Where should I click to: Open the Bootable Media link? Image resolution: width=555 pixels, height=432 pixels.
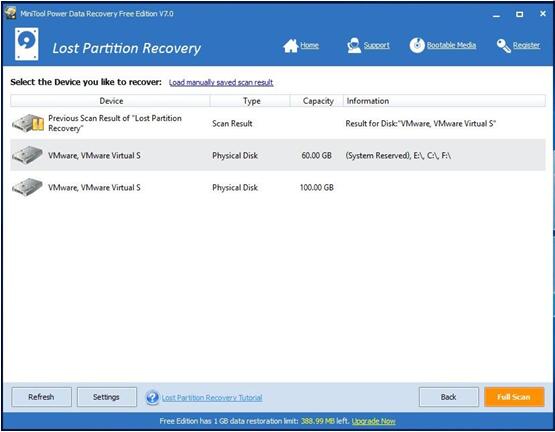(451, 45)
